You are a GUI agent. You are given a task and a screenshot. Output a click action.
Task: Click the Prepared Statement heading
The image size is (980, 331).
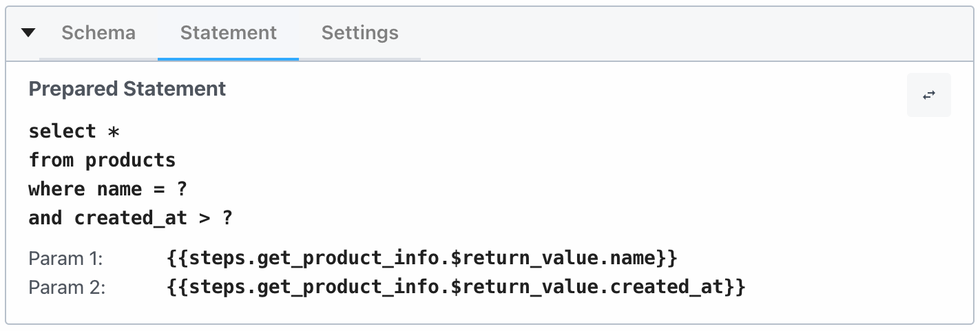pyautogui.click(x=127, y=89)
